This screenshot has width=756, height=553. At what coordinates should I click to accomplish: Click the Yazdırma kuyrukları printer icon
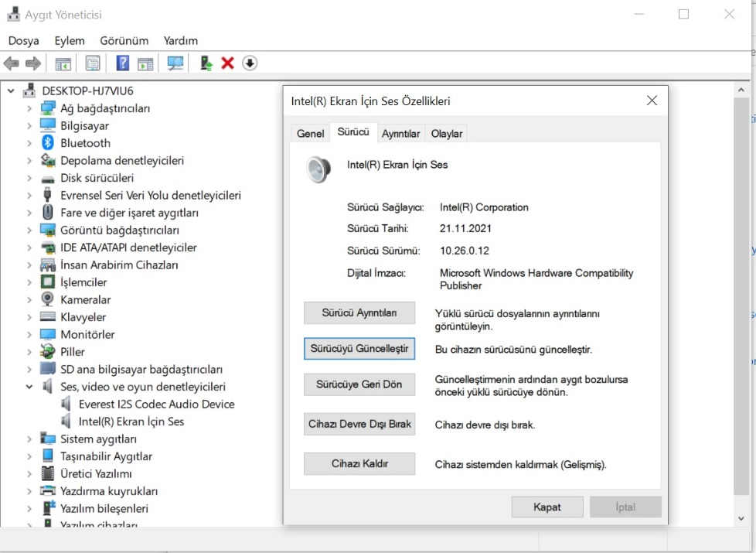(48, 491)
